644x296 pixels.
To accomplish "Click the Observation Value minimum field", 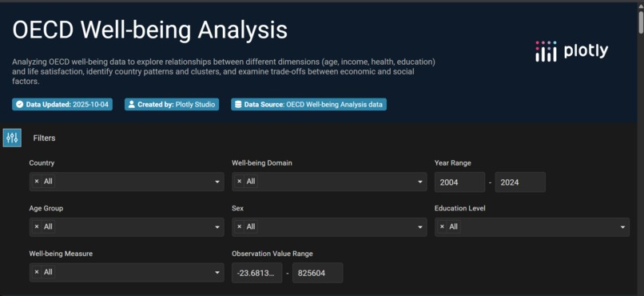I will [x=256, y=273].
